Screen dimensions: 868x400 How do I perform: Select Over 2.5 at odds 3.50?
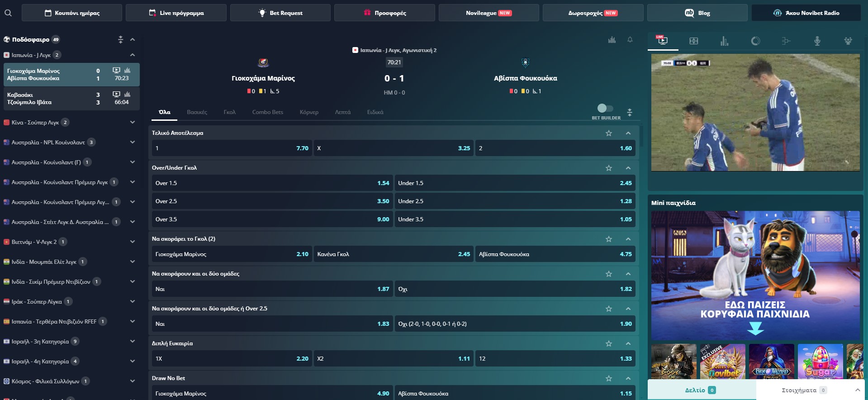coord(272,201)
